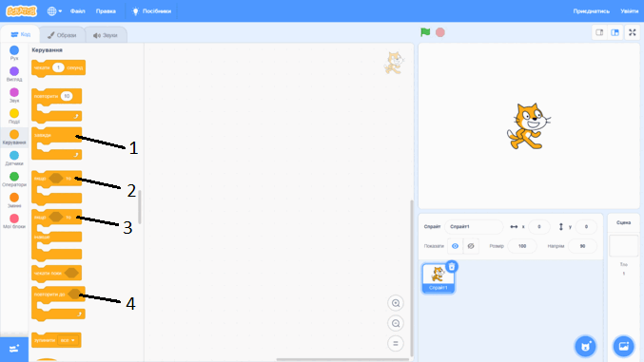This screenshot has height=362, width=644.
Task: Click the green flag to run
Action: pos(425,32)
